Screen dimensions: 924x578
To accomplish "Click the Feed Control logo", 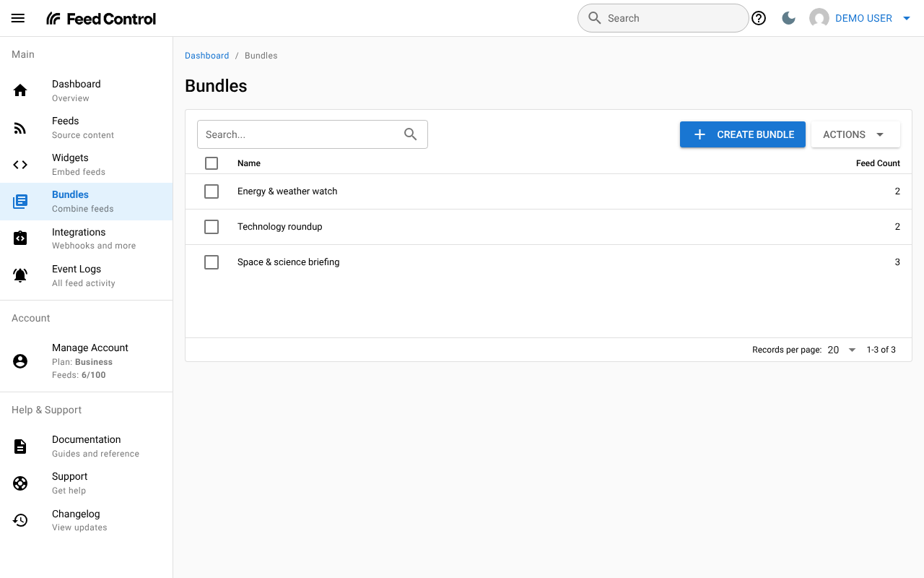I will pyautogui.click(x=101, y=19).
